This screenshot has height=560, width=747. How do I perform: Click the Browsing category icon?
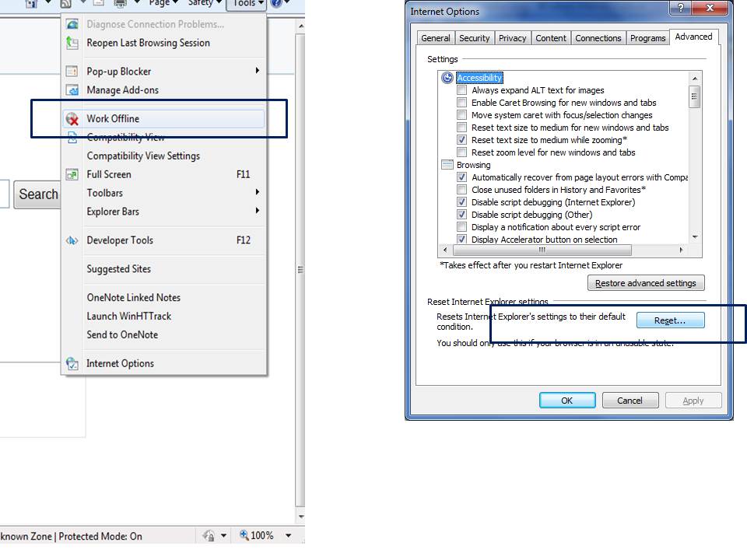pyautogui.click(x=447, y=165)
